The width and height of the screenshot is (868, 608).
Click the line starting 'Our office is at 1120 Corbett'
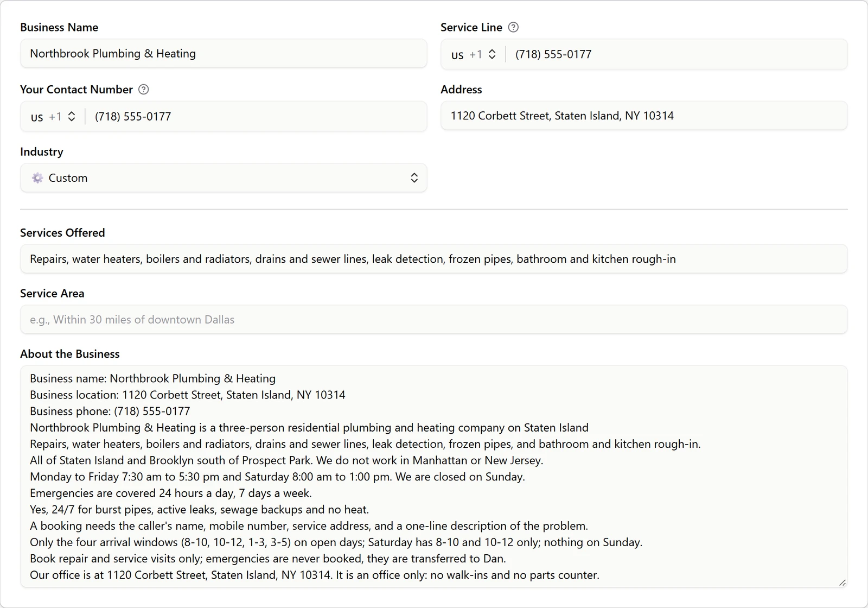tap(315, 575)
